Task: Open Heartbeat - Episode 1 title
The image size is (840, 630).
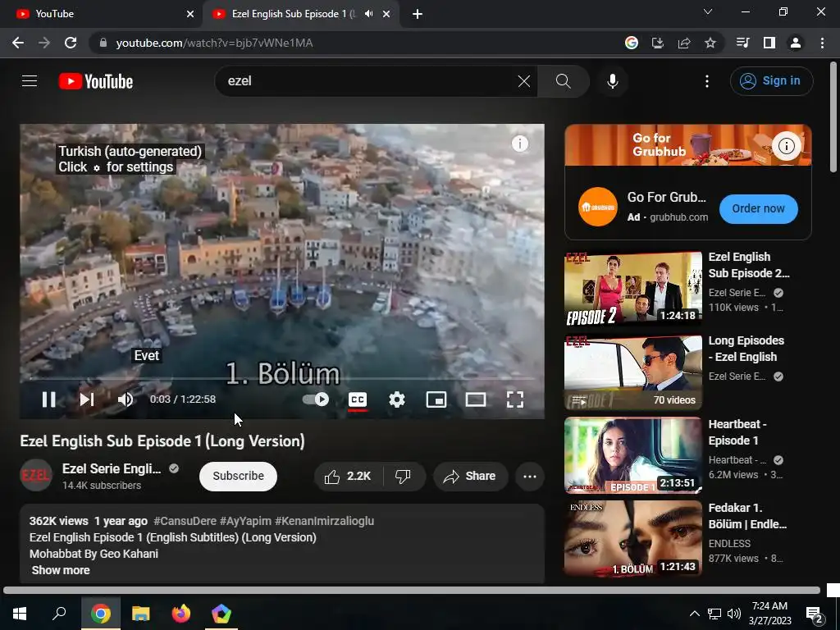Action: (737, 432)
